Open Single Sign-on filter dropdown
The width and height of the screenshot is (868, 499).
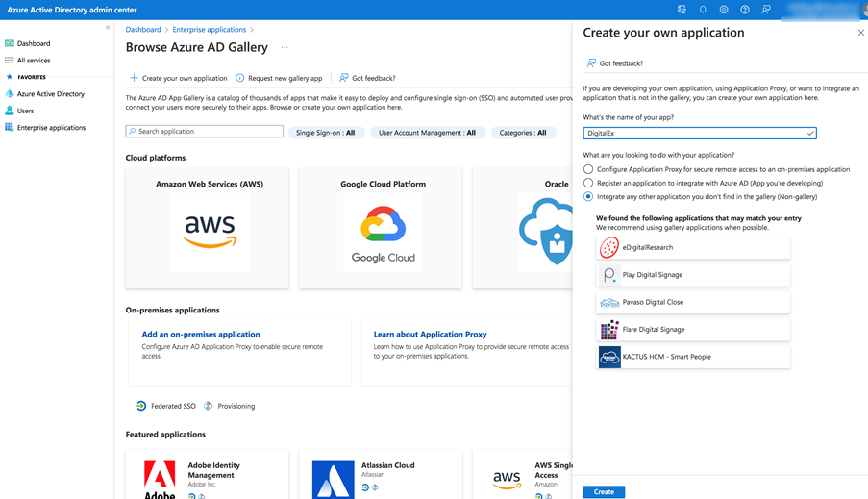tap(325, 133)
